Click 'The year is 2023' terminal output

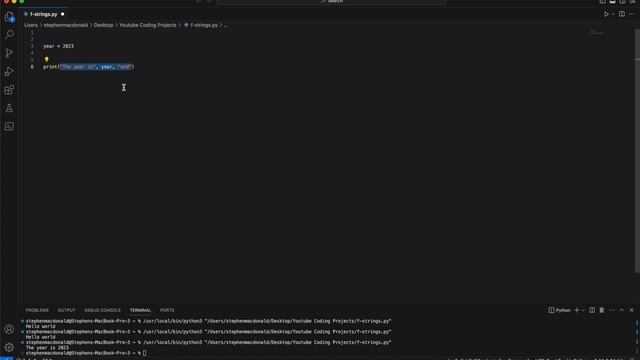pyautogui.click(x=47, y=348)
